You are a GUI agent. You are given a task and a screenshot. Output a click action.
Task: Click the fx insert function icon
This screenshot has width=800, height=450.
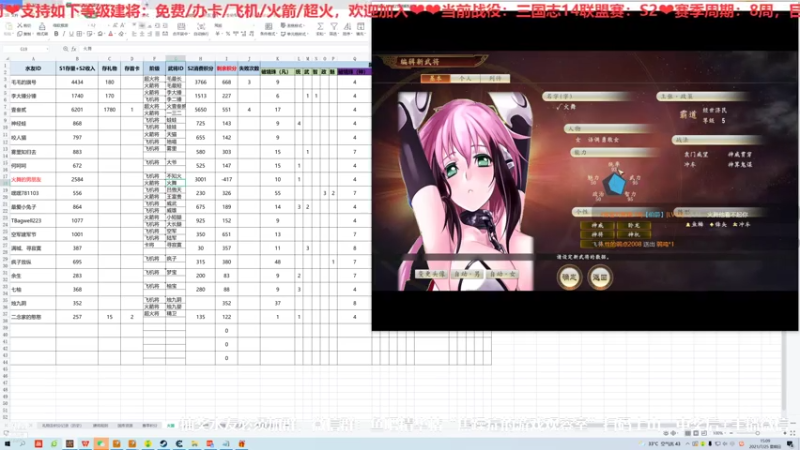(x=73, y=49)
